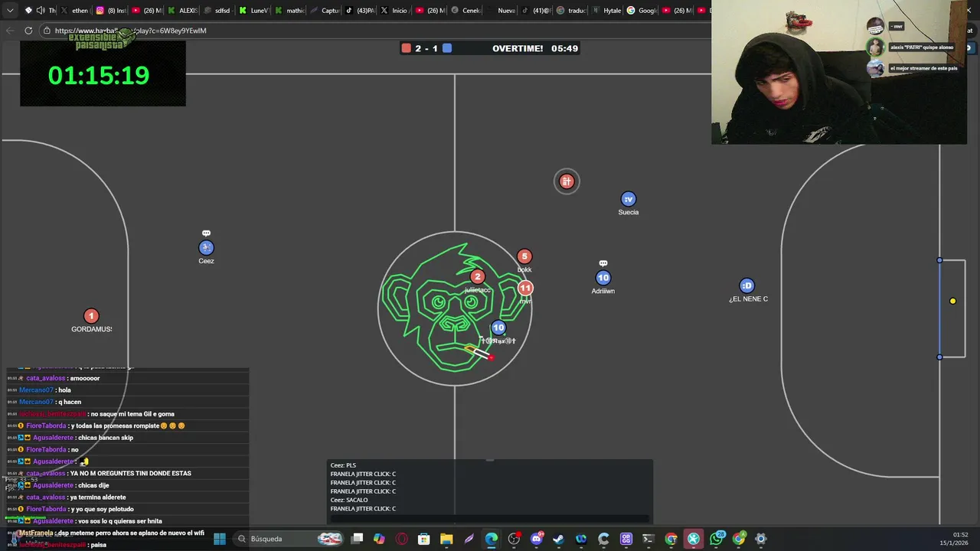Click 'el mejor streamer de este pais' label

923,68
